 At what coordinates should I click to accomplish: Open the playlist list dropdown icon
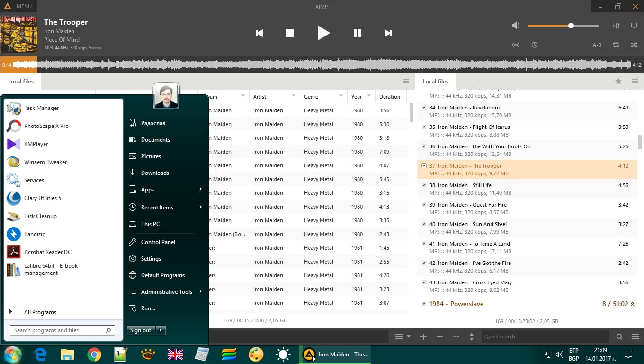pyautogui.click(x=402, y=337)
